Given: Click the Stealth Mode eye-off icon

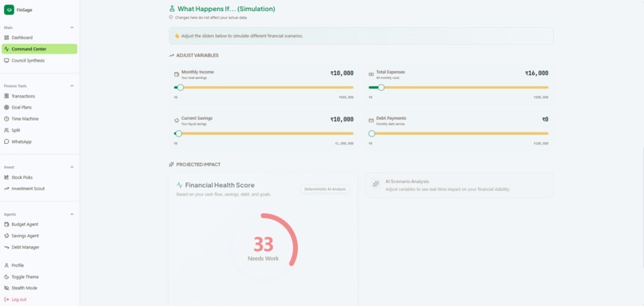Looking at the screenshot, I should click(6, 288).
